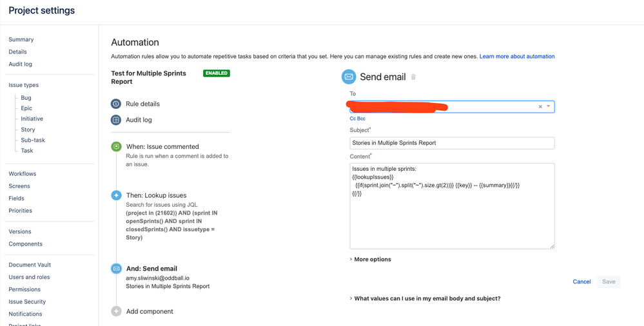Select the And: Send email step
644x326 pixels.
[x=151, y=269]
